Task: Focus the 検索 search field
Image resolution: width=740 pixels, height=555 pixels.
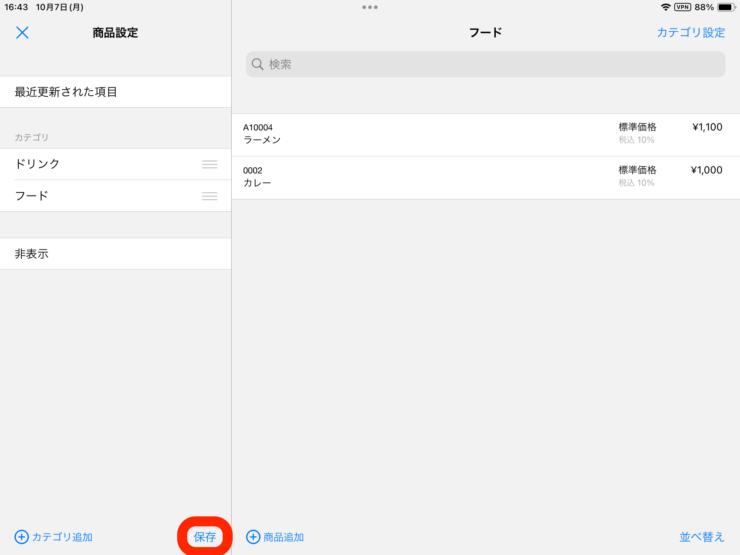Action: (486, 64)
